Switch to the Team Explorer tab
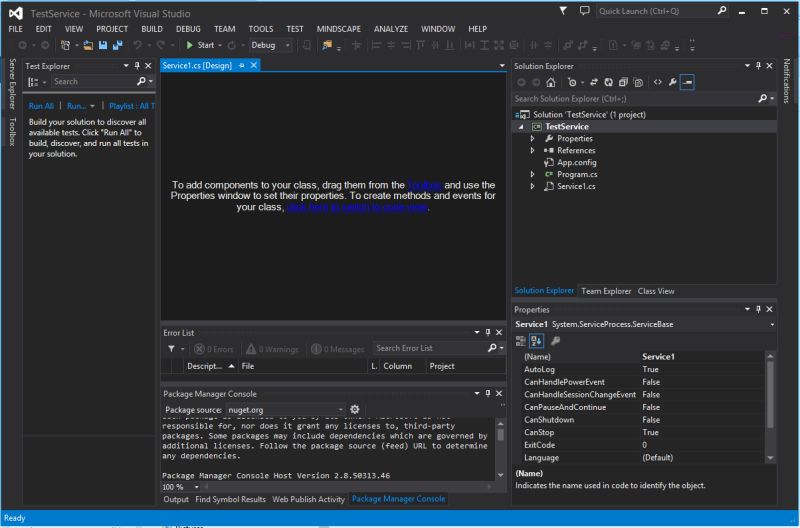This screenshot has height=528, width=800. tap(606, 291)
